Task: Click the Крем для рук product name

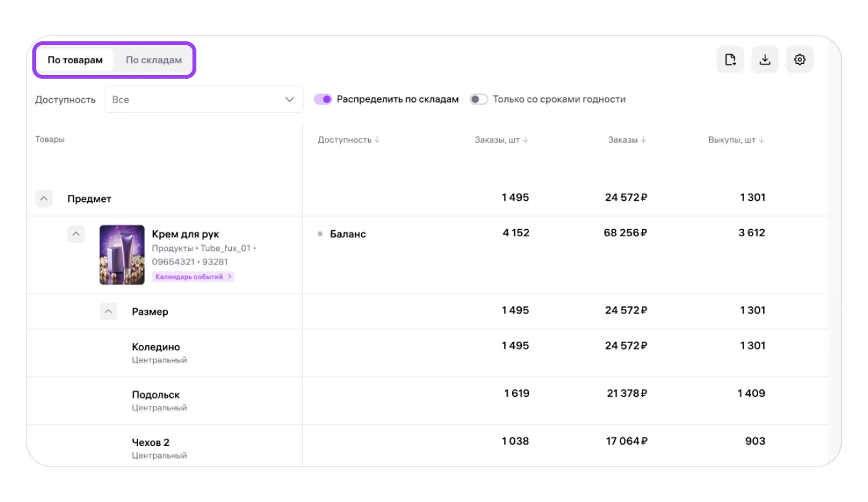Action: click(185, 234)
